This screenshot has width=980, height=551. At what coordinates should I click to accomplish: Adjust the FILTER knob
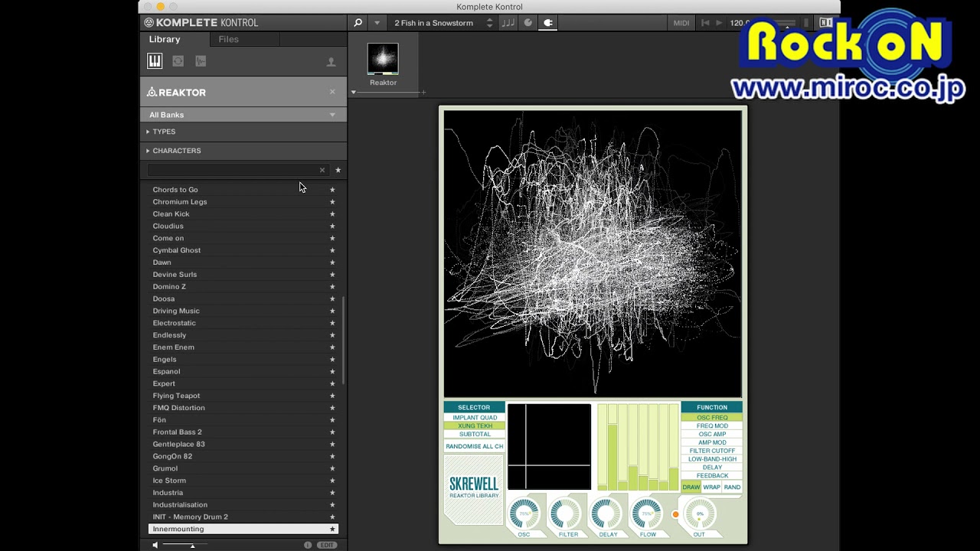(x=565, y=514)
